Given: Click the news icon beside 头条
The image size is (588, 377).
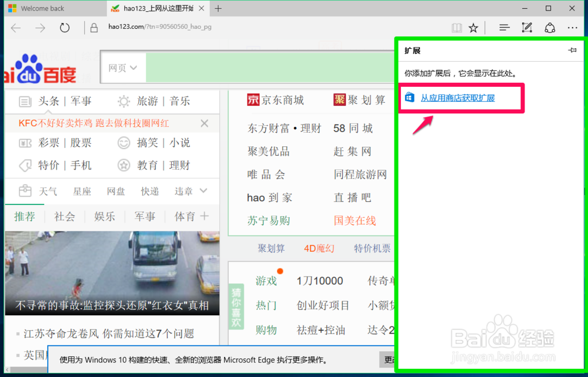Looking at the screenshot, I should 25,101.
